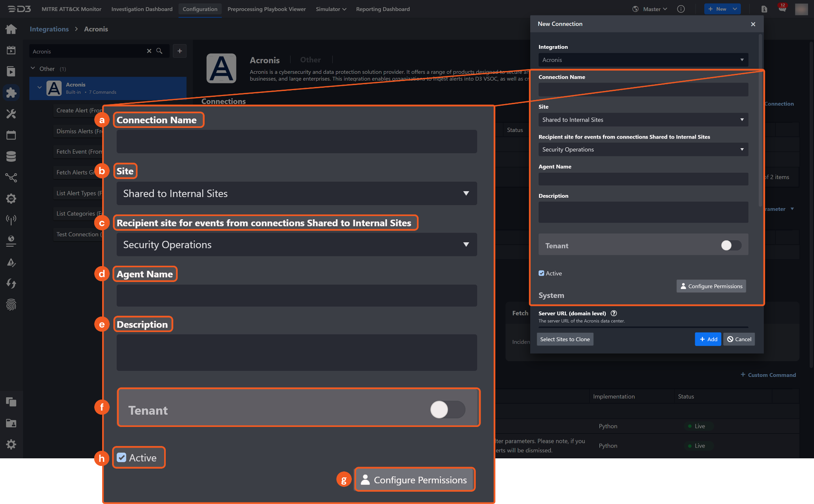Click the Connection Name input field

tap(643, 90)
